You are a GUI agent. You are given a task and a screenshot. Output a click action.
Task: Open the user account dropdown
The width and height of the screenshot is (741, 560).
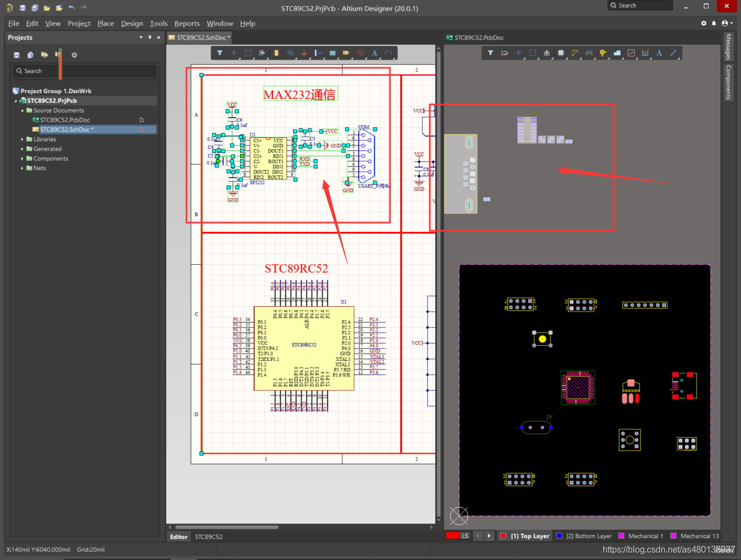[x=727, y=23]
